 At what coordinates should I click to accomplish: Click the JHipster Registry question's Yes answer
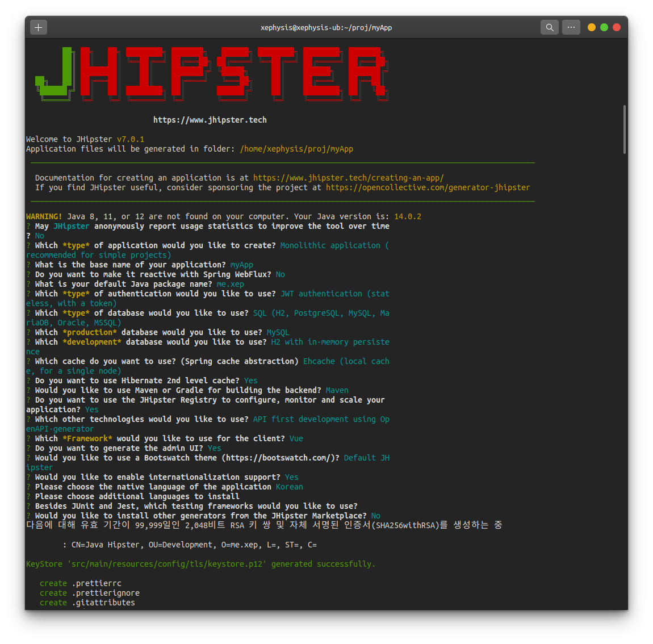91,410
